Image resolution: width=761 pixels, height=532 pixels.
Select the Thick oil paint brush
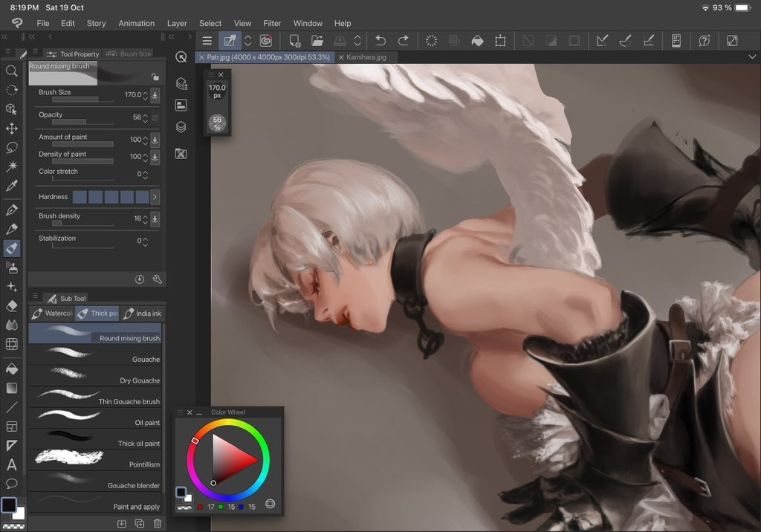95,439
